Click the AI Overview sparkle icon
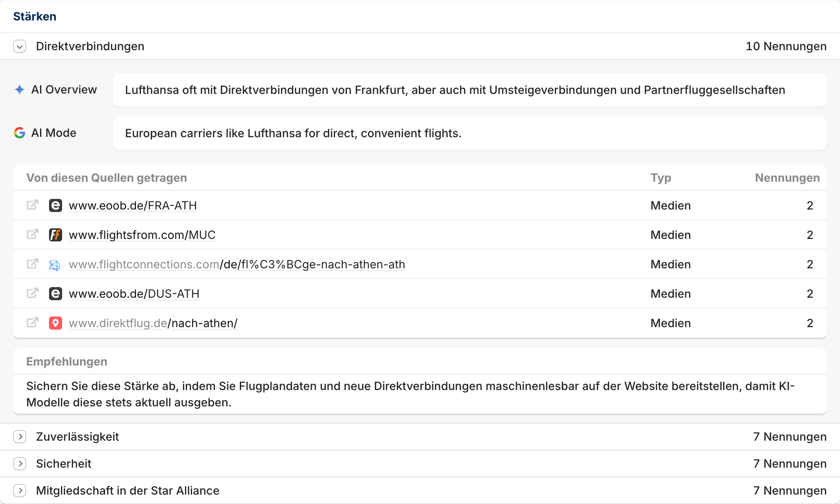 pos(20,89)
